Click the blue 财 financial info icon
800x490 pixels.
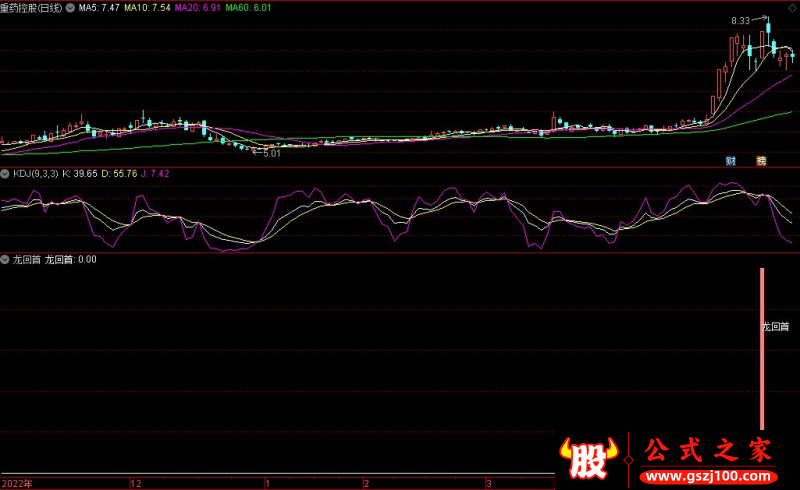[x=731, y=160]
